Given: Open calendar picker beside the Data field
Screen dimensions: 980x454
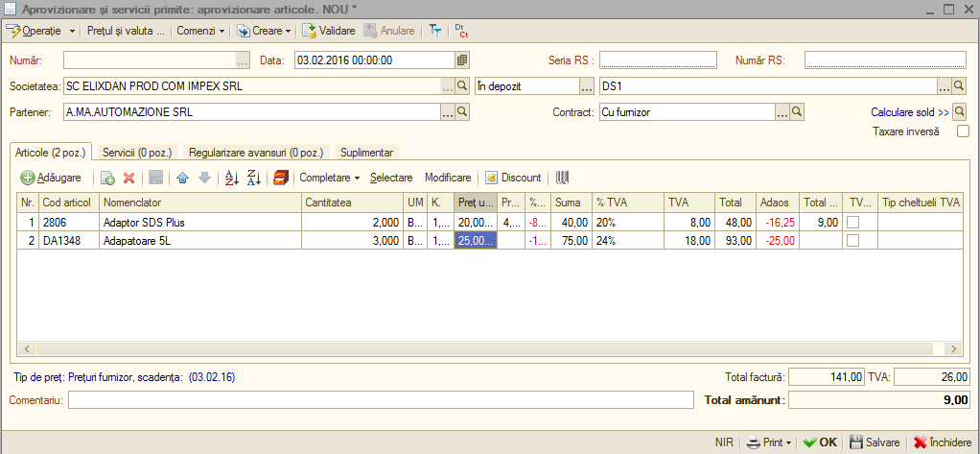Looking at the screenshot, I should tap(462, 60).
